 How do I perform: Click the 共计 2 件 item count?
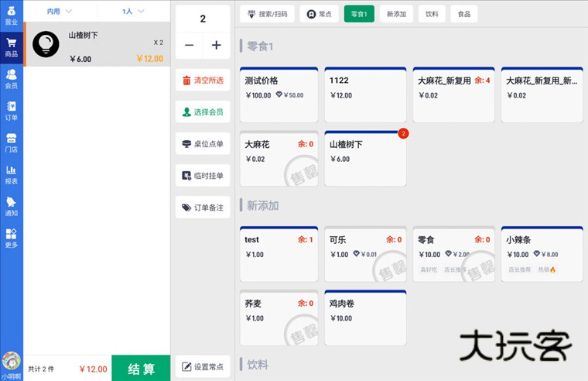pos(41,369)
